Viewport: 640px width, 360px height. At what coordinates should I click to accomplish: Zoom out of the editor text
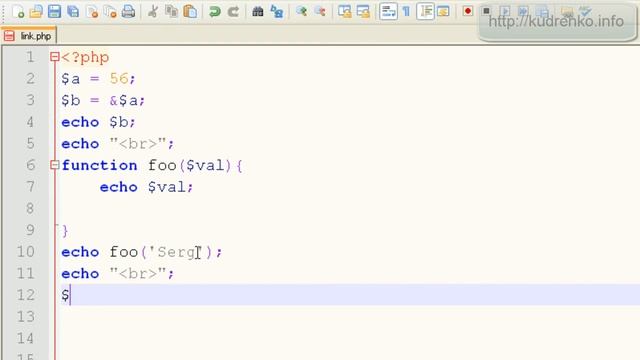tap(320, 11)
